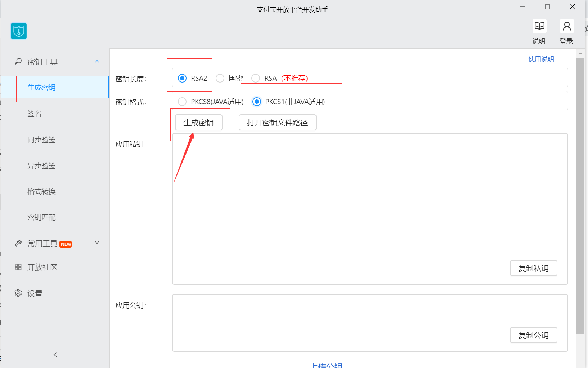Screen dimensions: 588x368
Task: Click the vertical scrollbar thumb
Action: pos(580,196)
